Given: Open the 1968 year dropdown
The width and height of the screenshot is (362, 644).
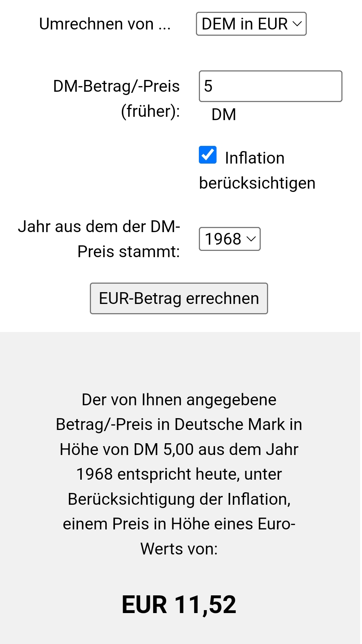Looking at the screenshot, I should click(x=229, y=239).
